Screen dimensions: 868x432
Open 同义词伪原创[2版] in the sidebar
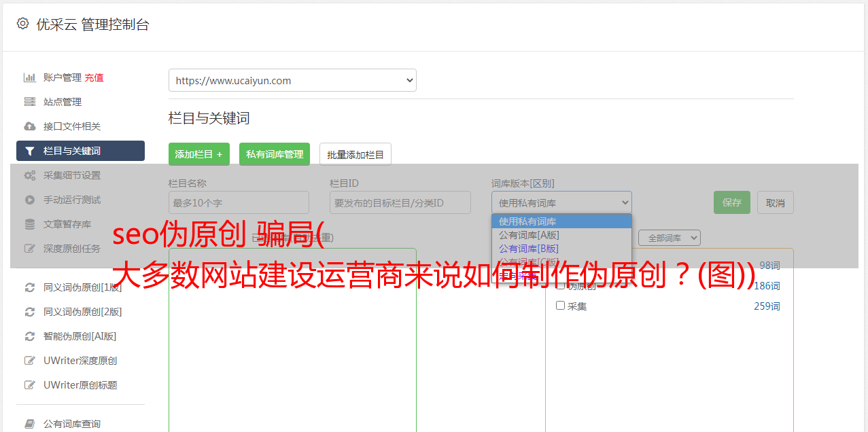tap(82, 312)
